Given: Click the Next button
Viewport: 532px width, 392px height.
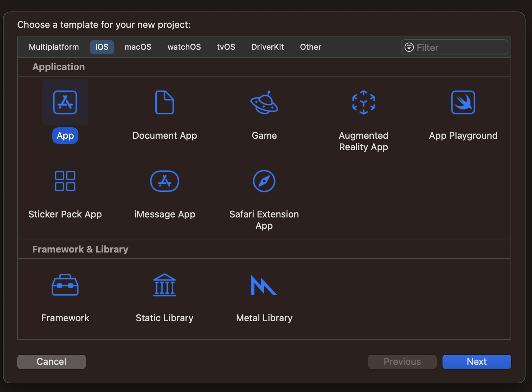Looking at the screenshot, I should (x=477, y=362).
